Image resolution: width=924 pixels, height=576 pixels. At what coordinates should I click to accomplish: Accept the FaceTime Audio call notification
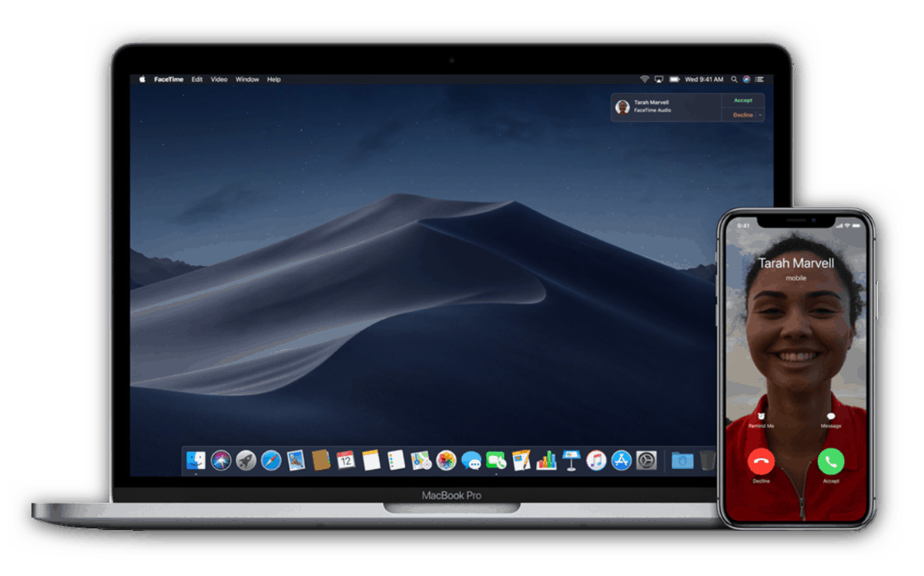pyautogui.click(x=743, y=100)
